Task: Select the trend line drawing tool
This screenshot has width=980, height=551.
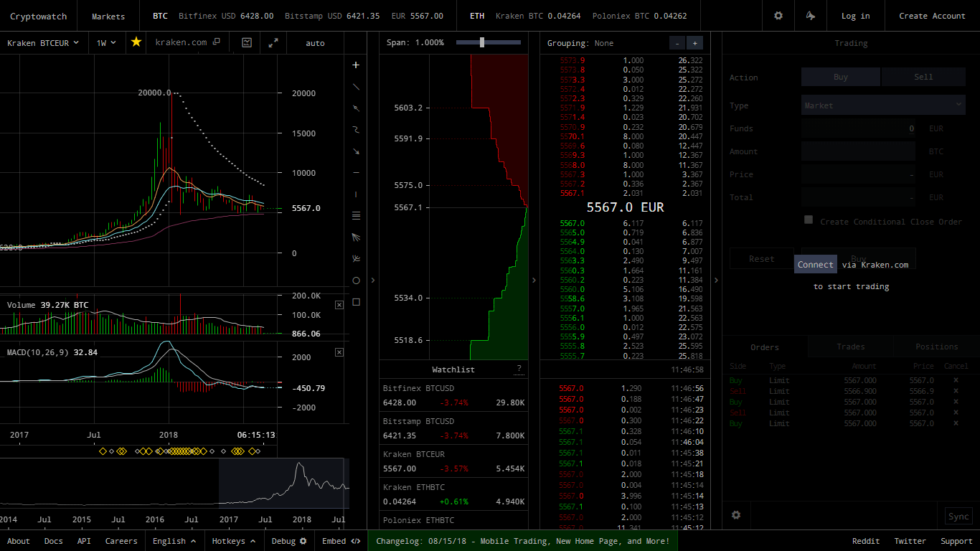Action: pyautogui.click(x=356, y=87)
